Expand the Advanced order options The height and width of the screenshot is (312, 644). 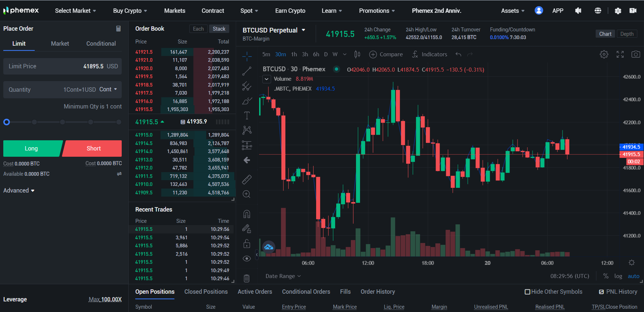19,190
